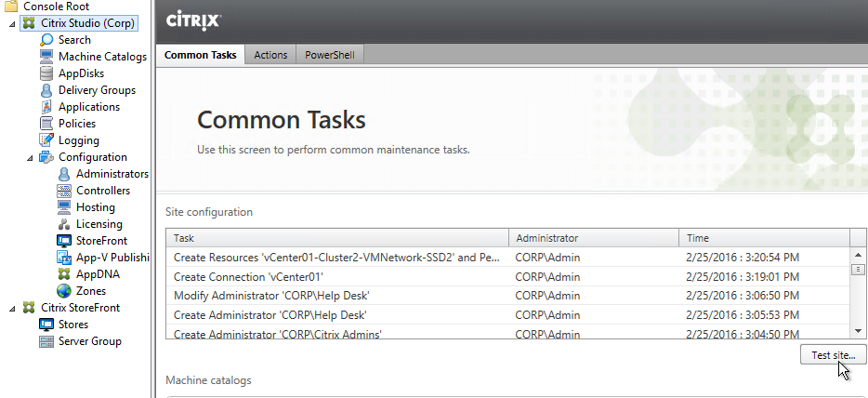Click the time cell 2/25/2016 : 3:06:50 PM
This screenshot has width=868, height=398.
pyautogui.click(x=743, y=296)
